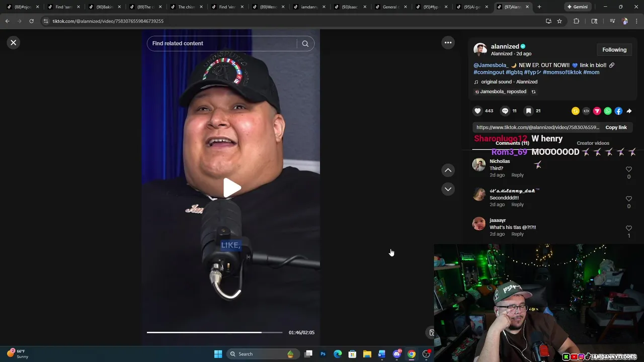Image resolution: width=644 pixels, height=362 pixels.
Task: Share to WhatsApp
Action: pos(608,111)
